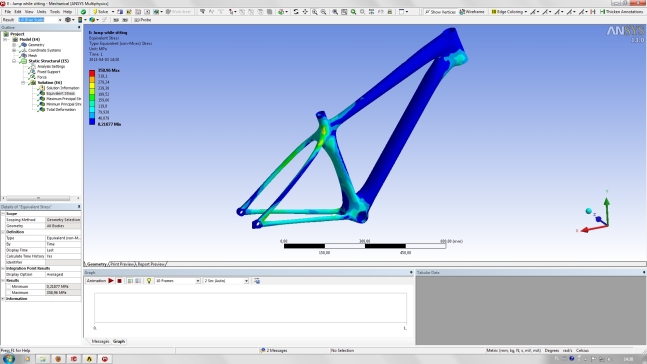Switch to the Print Preview tab

122,264
